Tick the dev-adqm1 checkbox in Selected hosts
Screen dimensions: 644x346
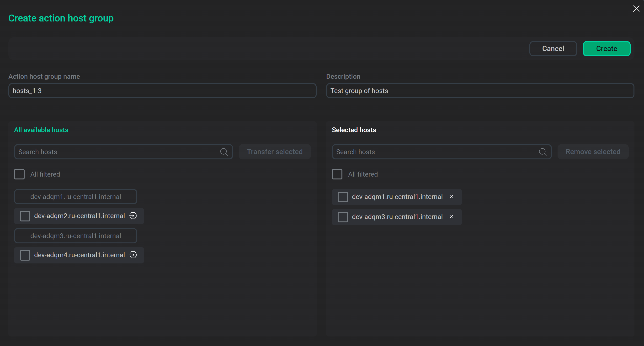pyautogui.click(x=343, y=197)
